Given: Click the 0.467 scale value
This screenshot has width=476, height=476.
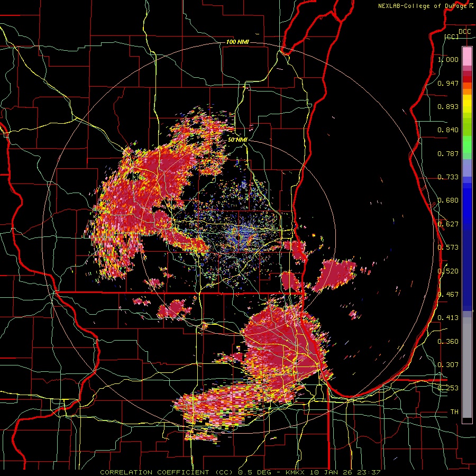Looking at the screenshot, I should [x=448, y=295].
